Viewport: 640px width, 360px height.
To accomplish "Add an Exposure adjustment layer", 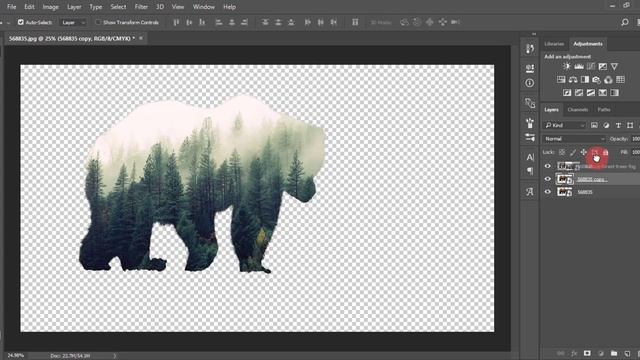I will (x=602, y=67).
